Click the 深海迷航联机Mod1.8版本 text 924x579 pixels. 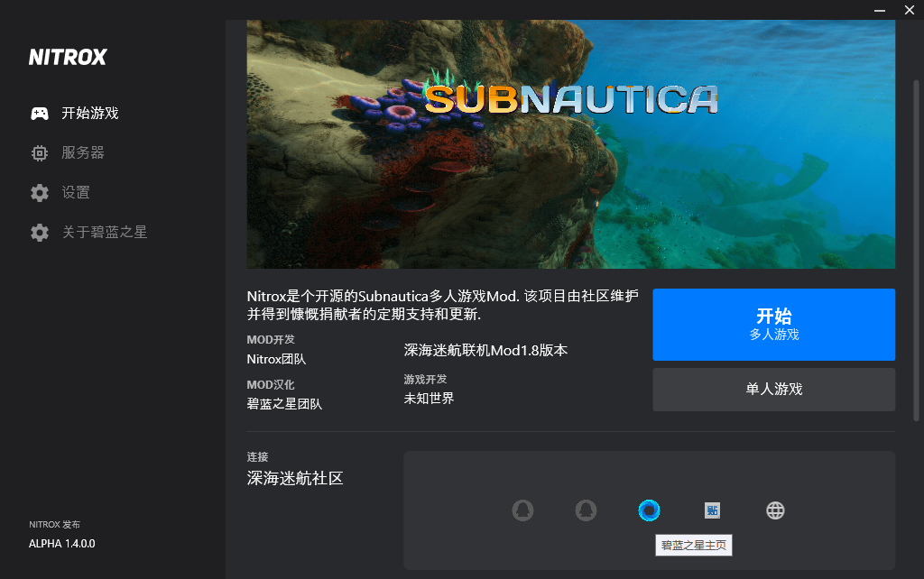pyautogui.click(x=485, y=351)
